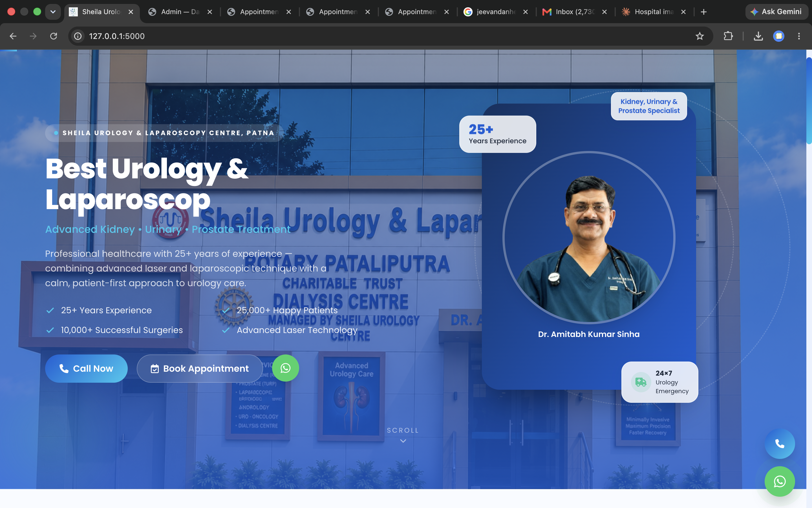Screen dimensions: 812x508
Task: Close the Sheila Urology tab
Action: tap(131, 12)
